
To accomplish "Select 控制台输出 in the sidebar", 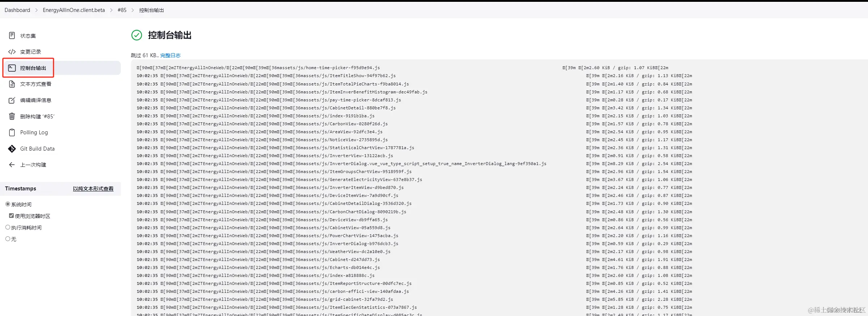I will tap(61, 68).
